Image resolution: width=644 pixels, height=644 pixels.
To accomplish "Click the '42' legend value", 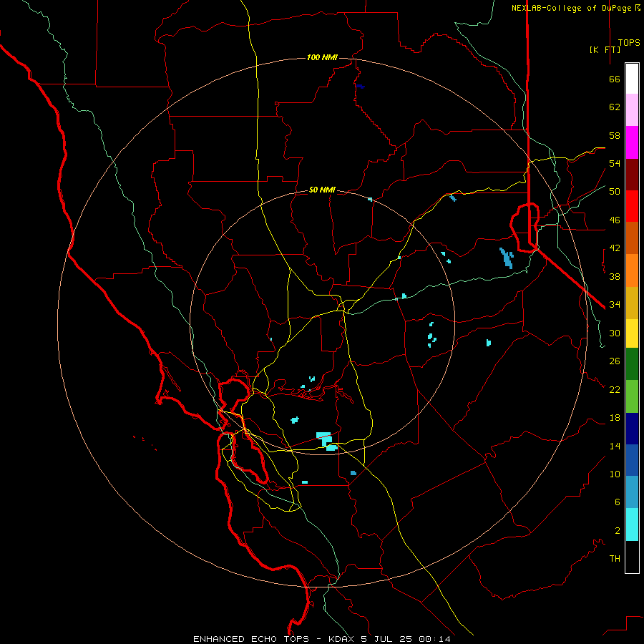I will pyautogui.click(x=615, y=248).
